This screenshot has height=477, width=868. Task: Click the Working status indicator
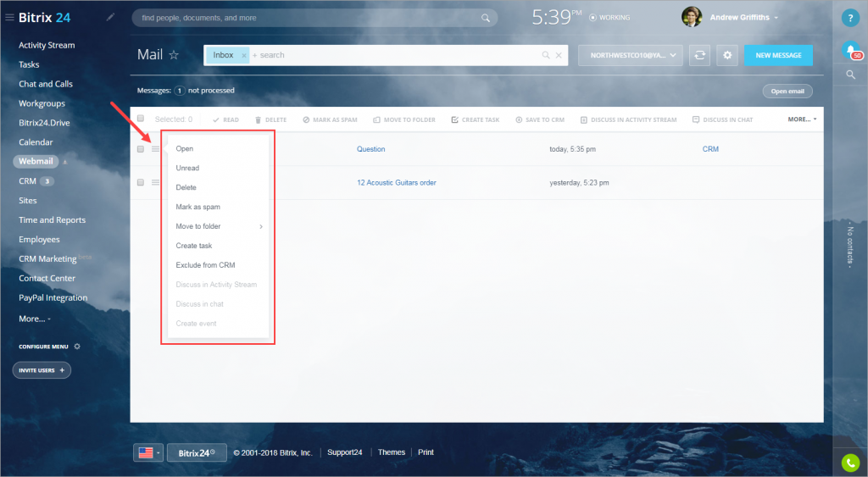[609, 18]
